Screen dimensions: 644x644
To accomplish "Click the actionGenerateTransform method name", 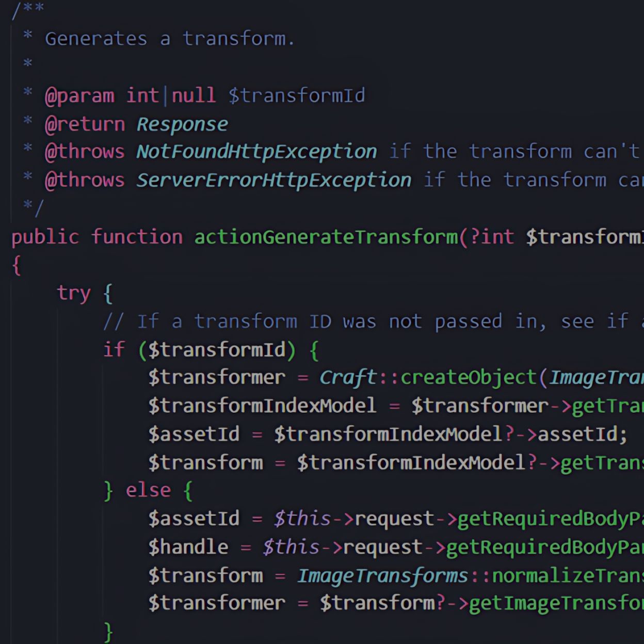I will (x=326, y=237).
